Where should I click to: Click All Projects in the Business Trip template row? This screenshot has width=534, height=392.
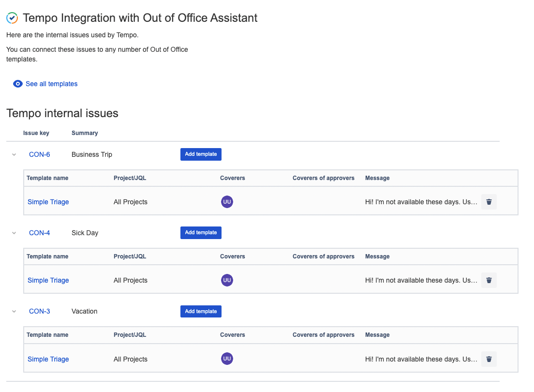[x=131, y=202]
